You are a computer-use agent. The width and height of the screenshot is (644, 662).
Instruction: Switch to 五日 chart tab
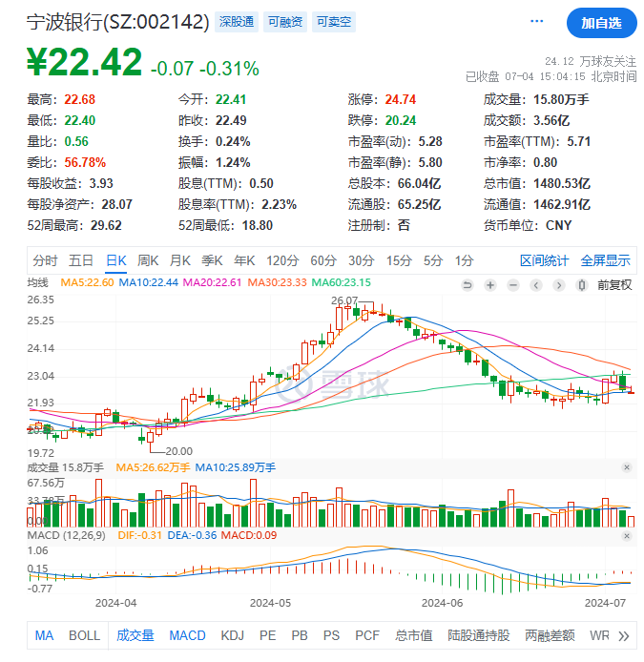click(81, 260)
